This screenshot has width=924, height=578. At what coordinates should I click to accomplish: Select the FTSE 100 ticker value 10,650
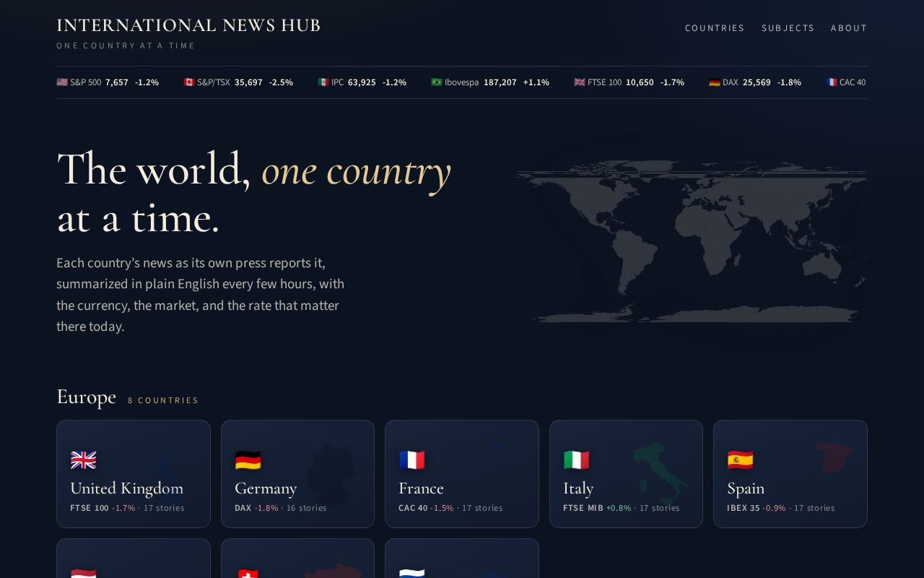(640, 82)
